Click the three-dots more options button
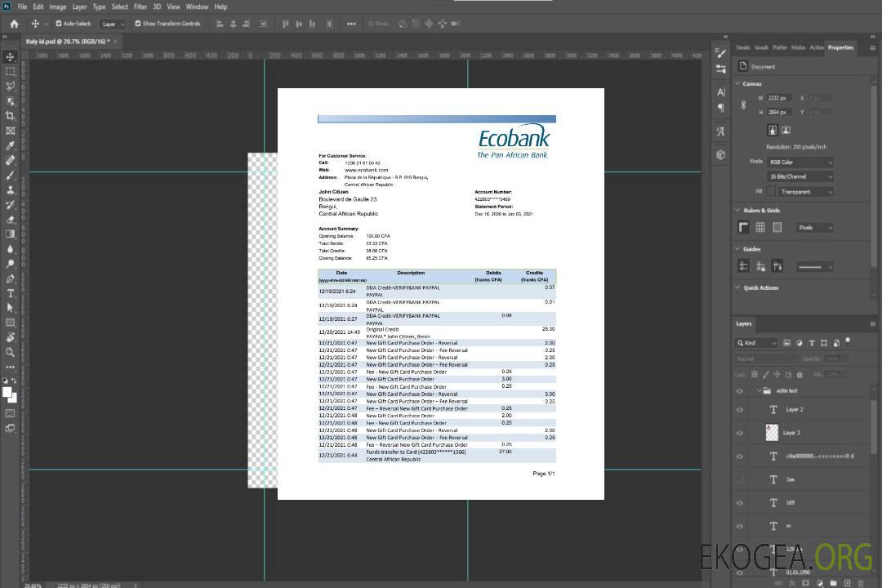Image resolution: width=882 pixels, height=588 pixels. pyautogui.click(x=351, y=24)
